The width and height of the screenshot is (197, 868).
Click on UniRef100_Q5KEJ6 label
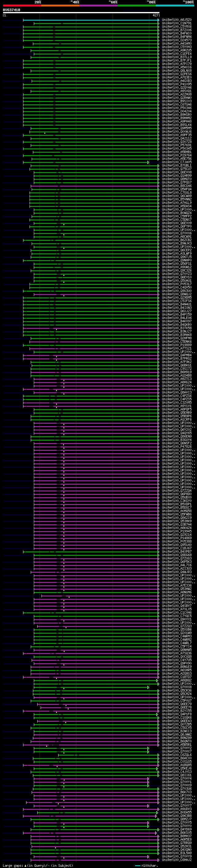pyautogui.click(x=177, y=768)
